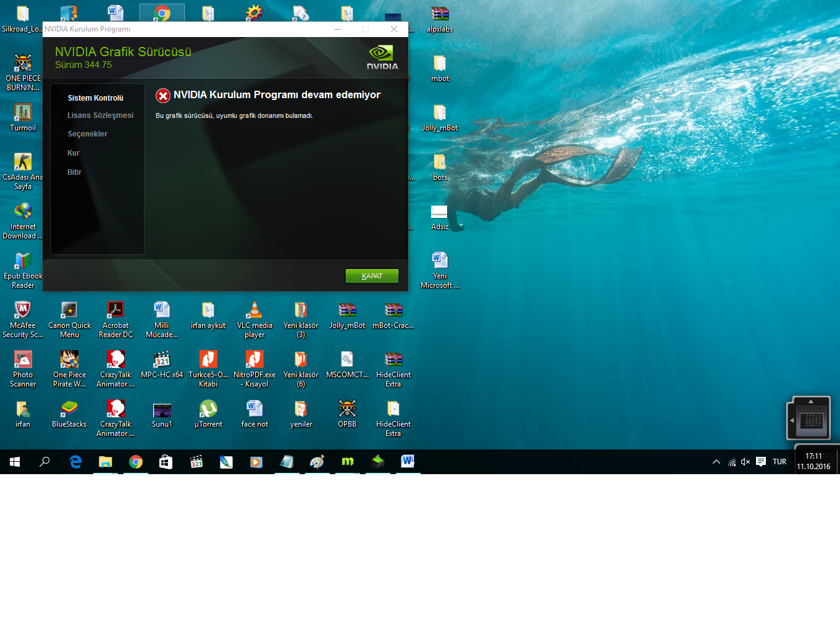Open the Windows Start menu

coord(15,462)
